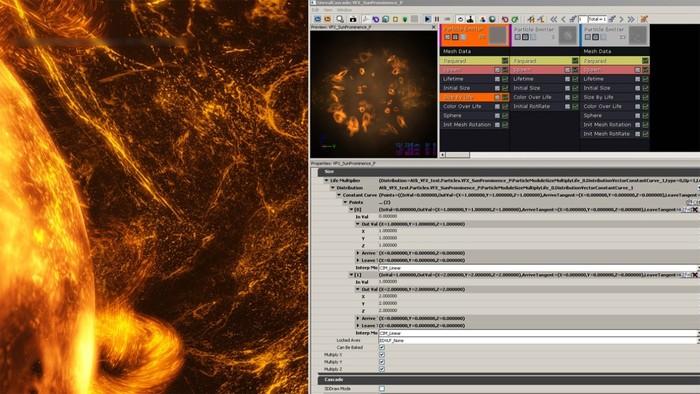This screenshot has height=394, width=700.
Task: Click the Restart Simulation toolbar icon
Action: (x=317, y=19)
